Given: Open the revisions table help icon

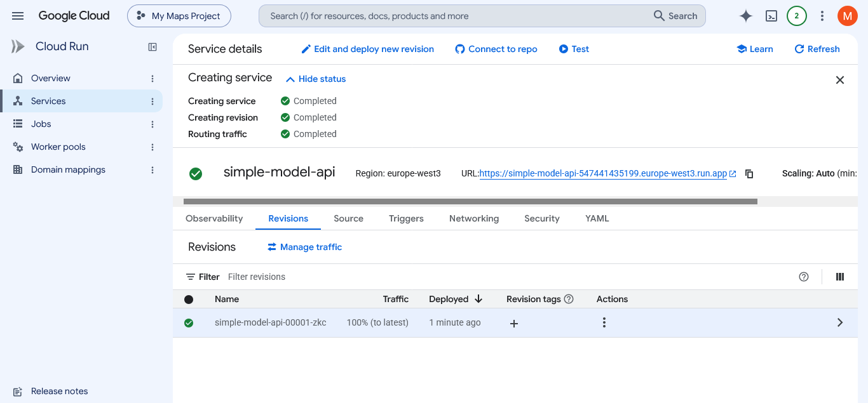Looking at the screenshot, I should [x=804, y=277].
